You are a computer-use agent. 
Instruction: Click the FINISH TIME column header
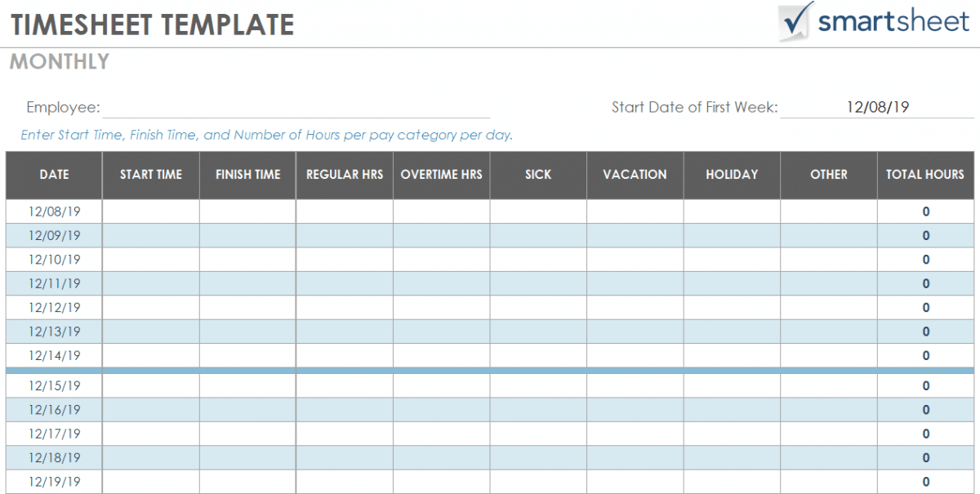[247, 175]
